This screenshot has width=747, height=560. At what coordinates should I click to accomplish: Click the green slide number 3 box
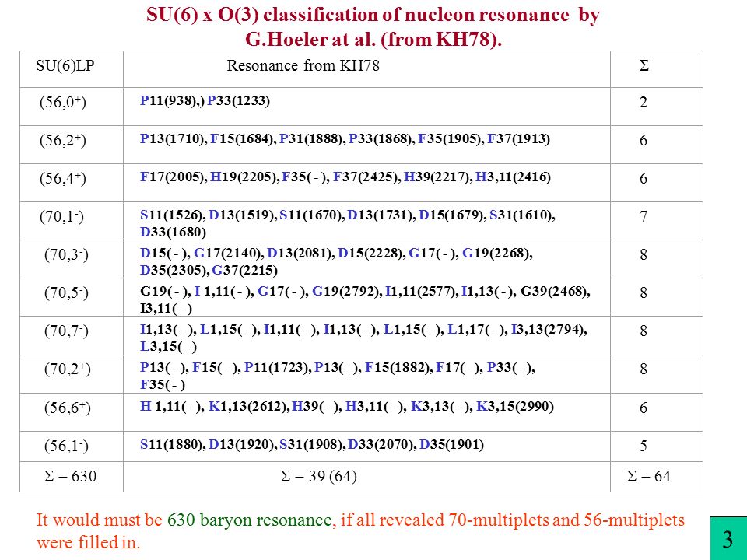[x=728, y=538]
